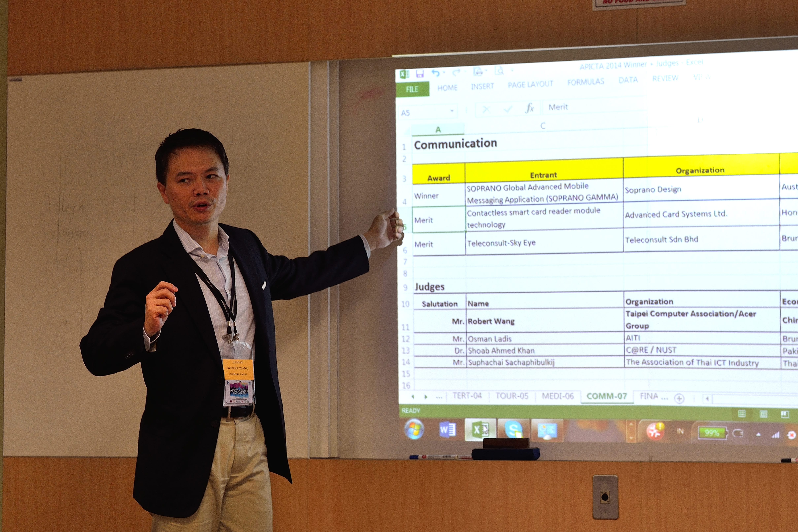Open the FORMULAS ribbon tab

pos(586,82)
